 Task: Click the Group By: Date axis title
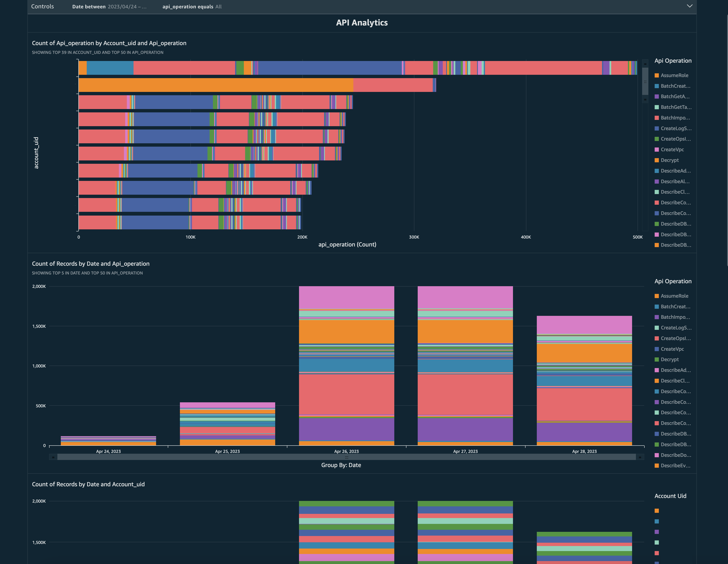[x=341, y=465]
